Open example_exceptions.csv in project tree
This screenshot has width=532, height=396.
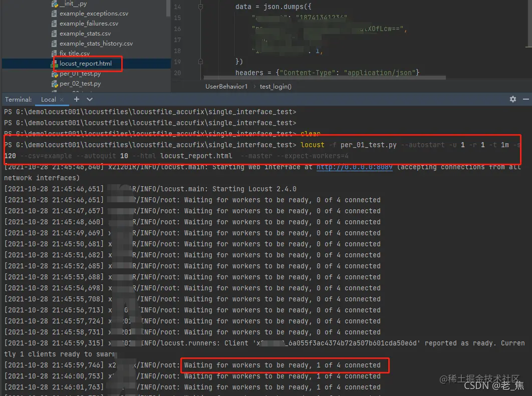94,14
